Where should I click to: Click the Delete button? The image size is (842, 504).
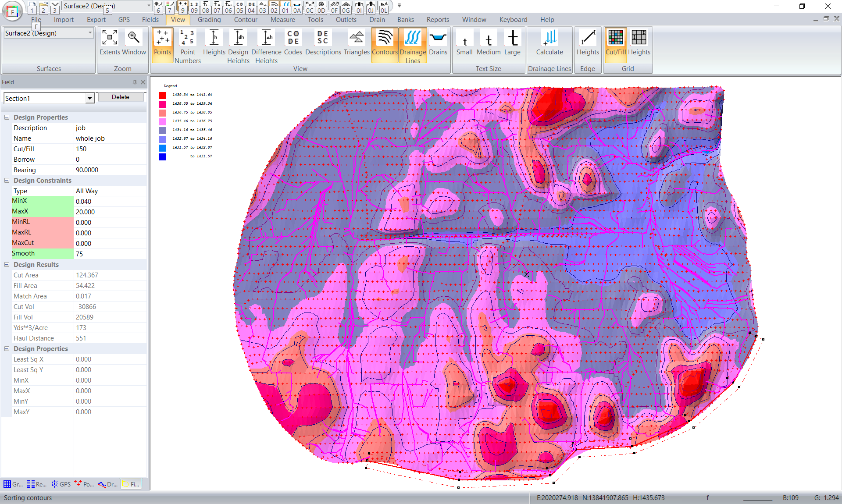coord(121,97)
